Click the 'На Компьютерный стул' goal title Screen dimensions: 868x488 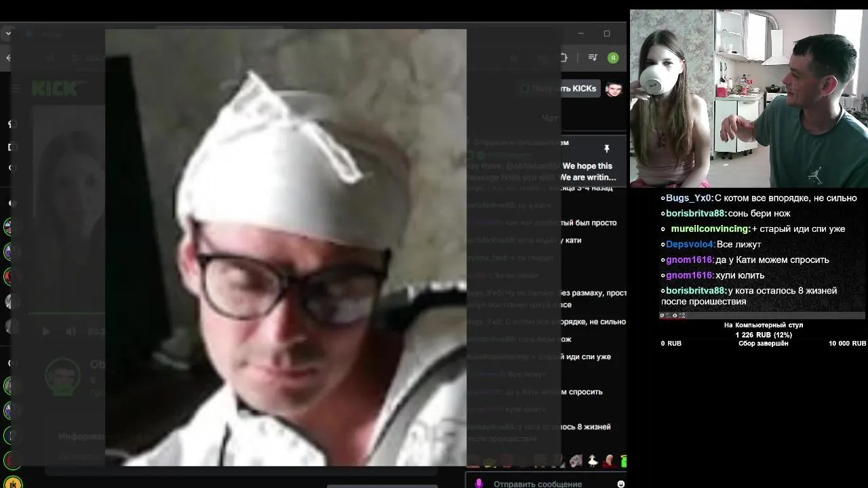(x=764, y=325)
